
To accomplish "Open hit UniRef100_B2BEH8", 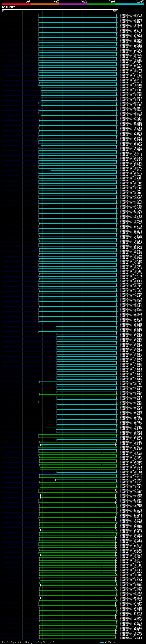I will (x=131, y=90).
